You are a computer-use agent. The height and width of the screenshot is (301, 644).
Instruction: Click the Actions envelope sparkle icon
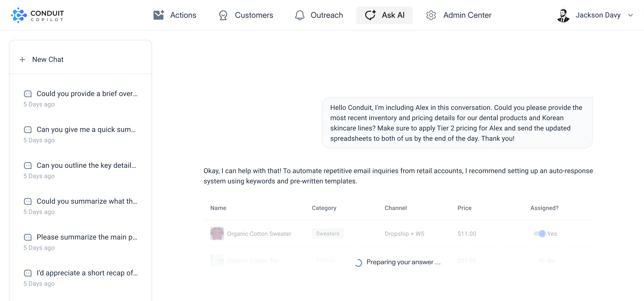pyautogui.click(x=159, y=15)
